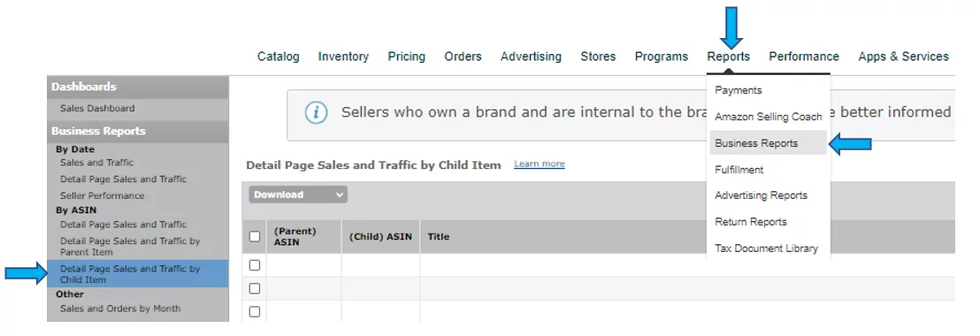
Task: Open the Performance menu
Action: (804, 57)
